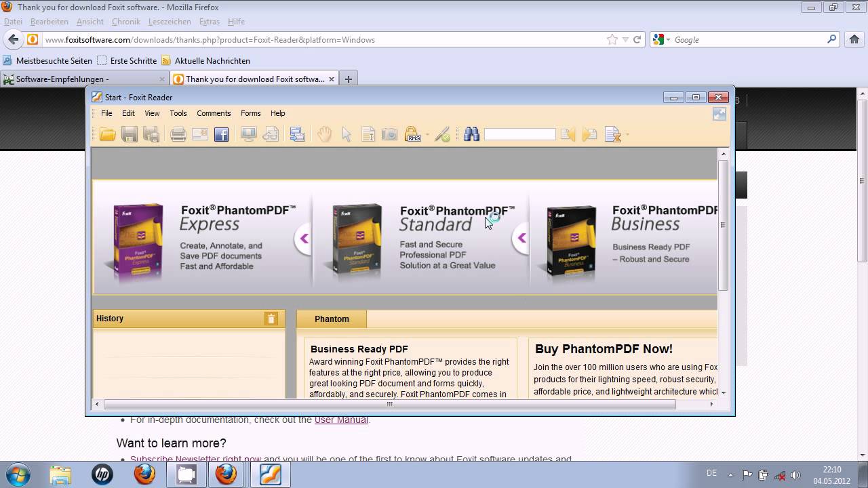This screenshot has width=868, height=488.
Task: Open Meistbesuchte Seiten bookmark
Action: 47,60
